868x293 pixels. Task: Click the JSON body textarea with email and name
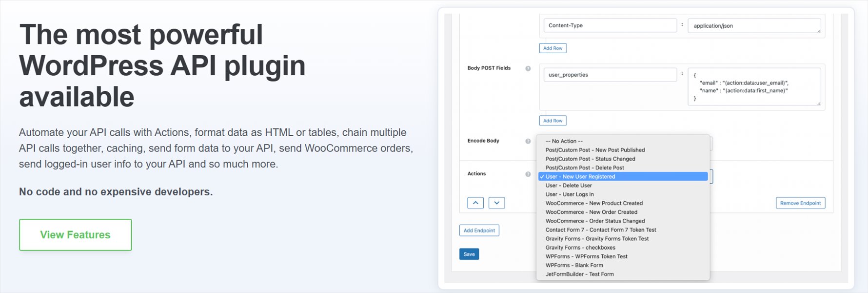(753, 87)
